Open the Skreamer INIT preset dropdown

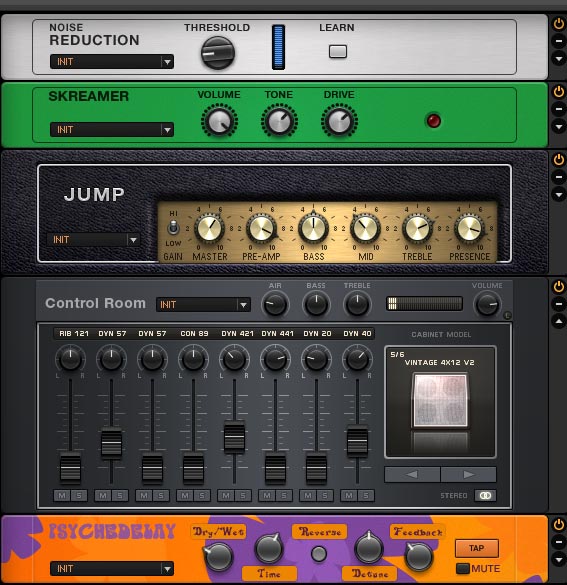[112, 129]
